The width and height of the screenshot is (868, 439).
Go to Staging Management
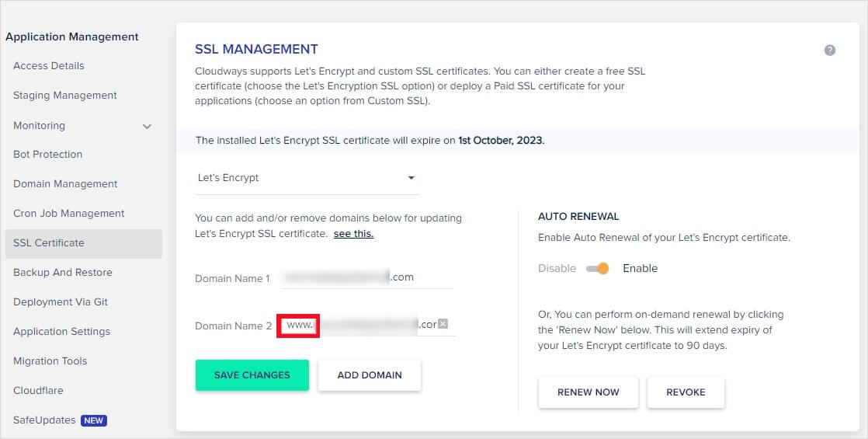tap(64, 96)
